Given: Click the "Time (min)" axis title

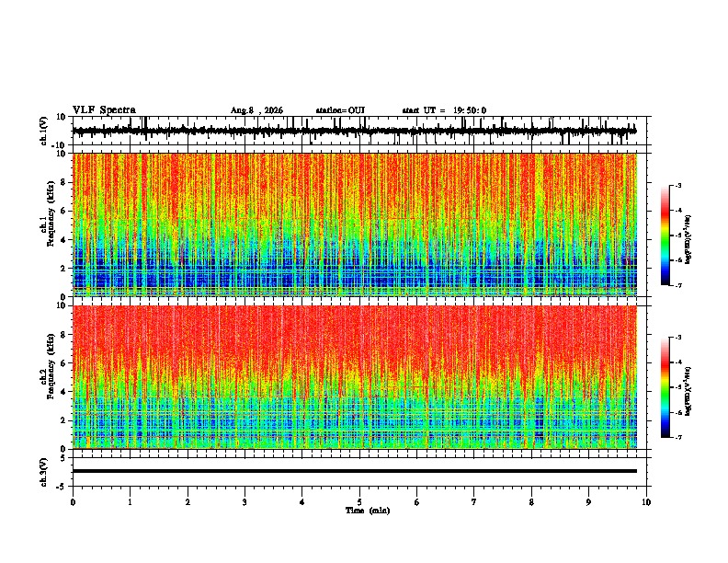Looking at the screenshot, I should 368,511.
